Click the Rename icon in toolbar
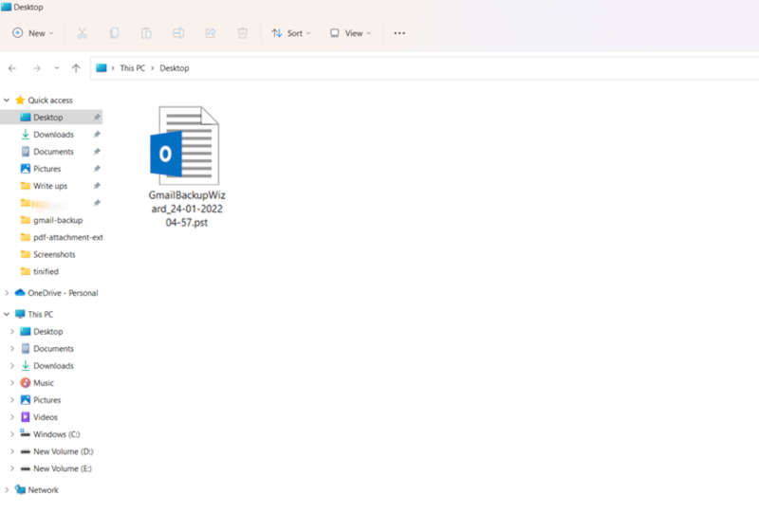Viewport: 759px width, 532px height. (178, 33)
